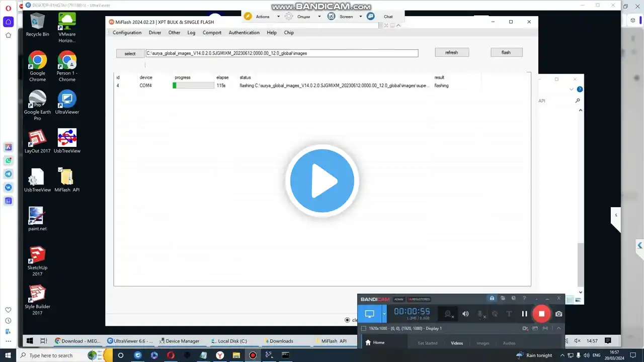Image resolution: width=644 pixels, height=362 pixels.
Task: Toggle the Bandicam mouse cursor effect icon
Action: point(495,314)
